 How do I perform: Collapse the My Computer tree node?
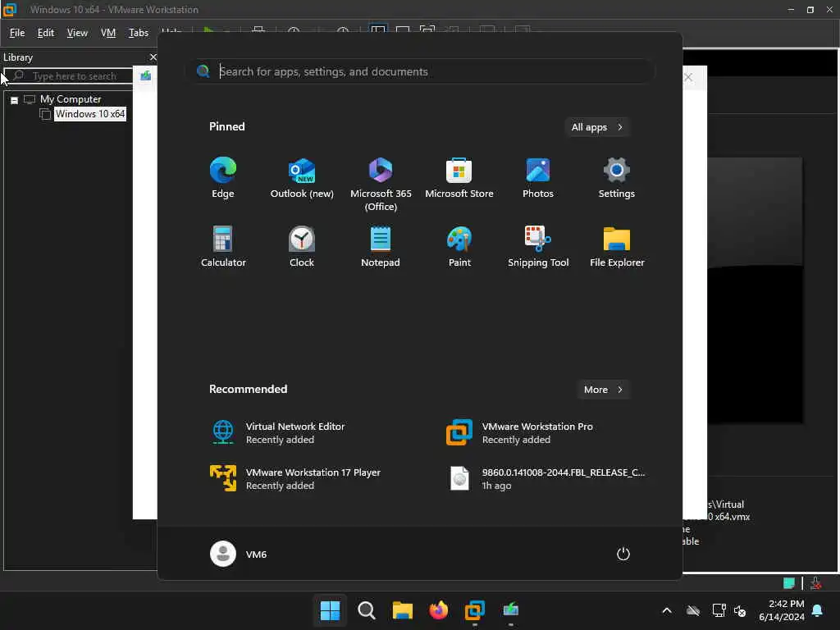click(x=15, y=99)
